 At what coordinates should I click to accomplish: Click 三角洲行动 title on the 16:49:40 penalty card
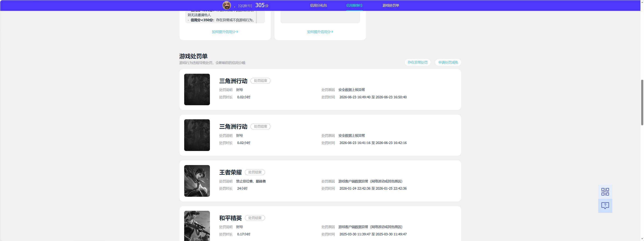233,81
